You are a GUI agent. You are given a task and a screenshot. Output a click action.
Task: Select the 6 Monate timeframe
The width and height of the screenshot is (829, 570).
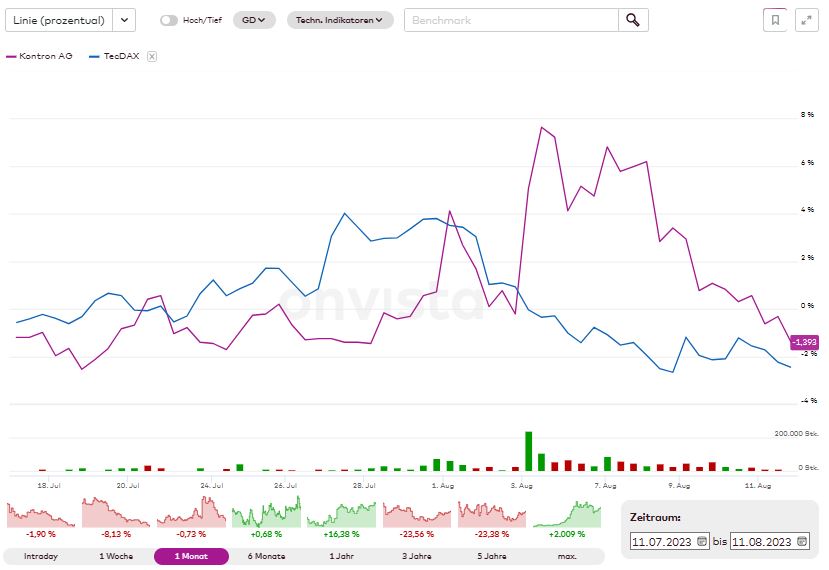(267, 556)
